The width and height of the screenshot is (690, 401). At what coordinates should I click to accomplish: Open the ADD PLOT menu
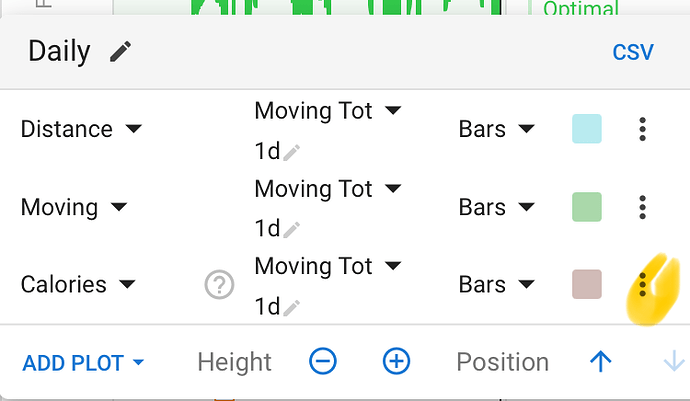pos(83,362)
